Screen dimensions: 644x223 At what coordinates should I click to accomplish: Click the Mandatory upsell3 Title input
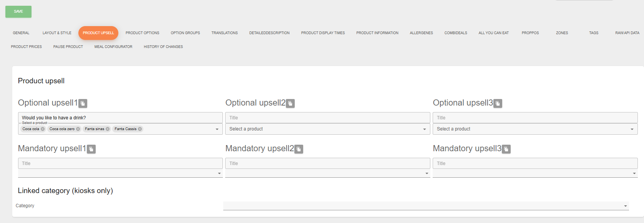[x=535, y=164]
